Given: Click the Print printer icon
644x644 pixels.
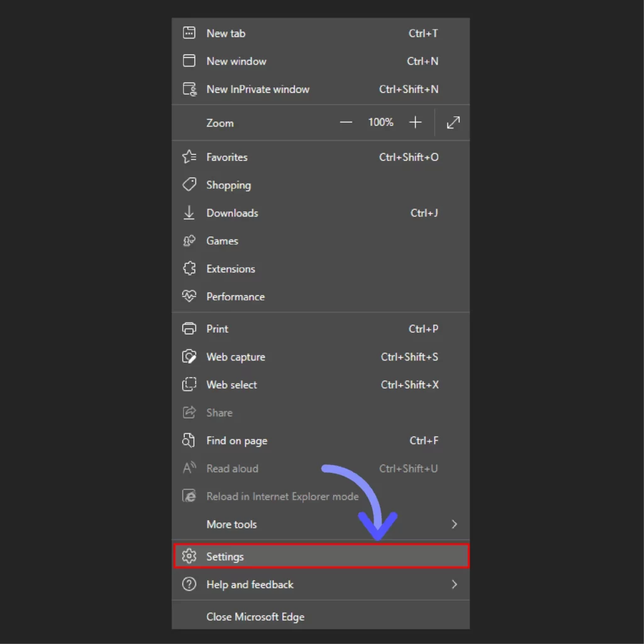Looking at the screenshot, I should 189,328.
